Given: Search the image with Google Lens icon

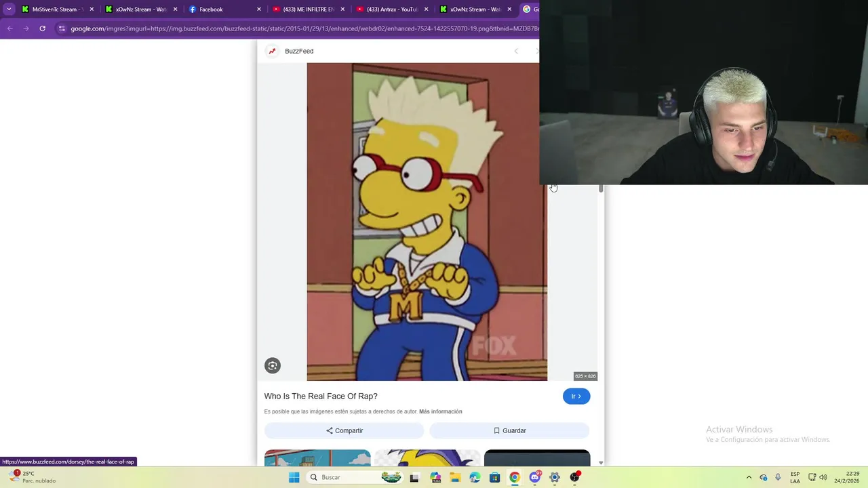Looking at the screenshot, I should coord(272,366).
